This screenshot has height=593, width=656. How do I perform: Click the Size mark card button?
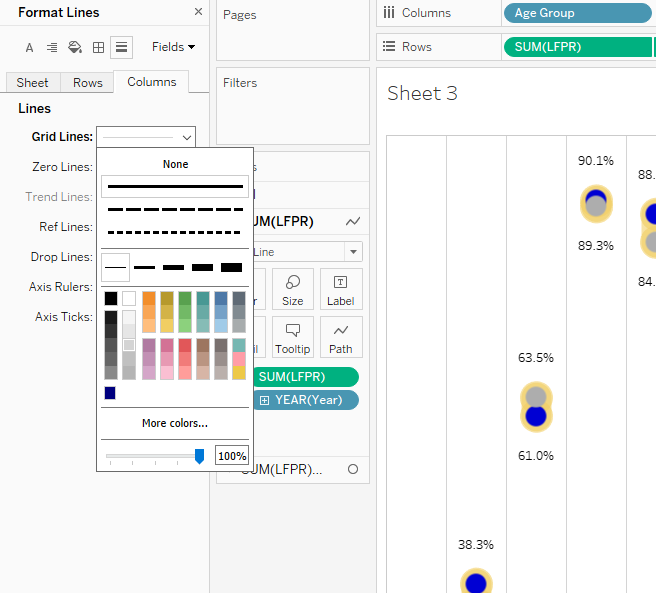click(x=292, y=288)
